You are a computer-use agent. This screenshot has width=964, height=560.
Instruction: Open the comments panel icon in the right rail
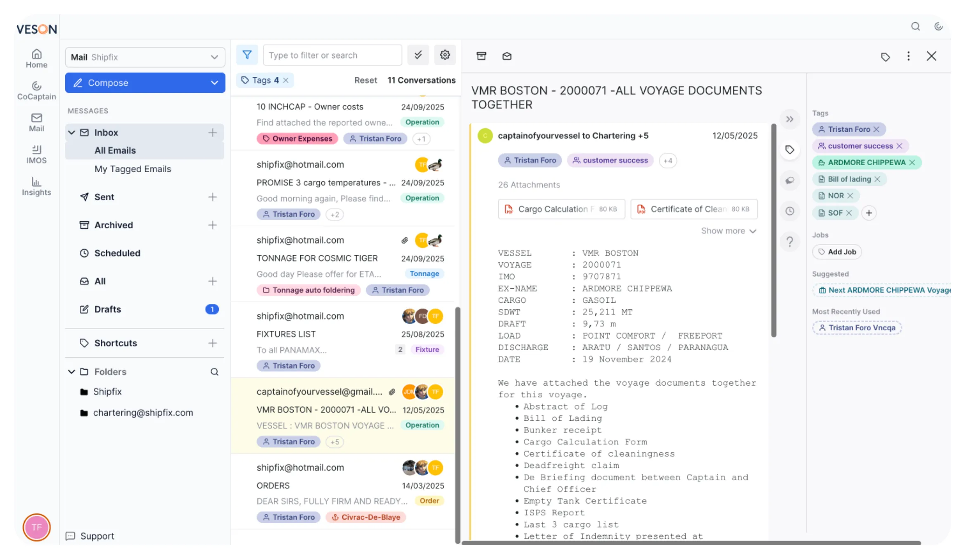789,180
